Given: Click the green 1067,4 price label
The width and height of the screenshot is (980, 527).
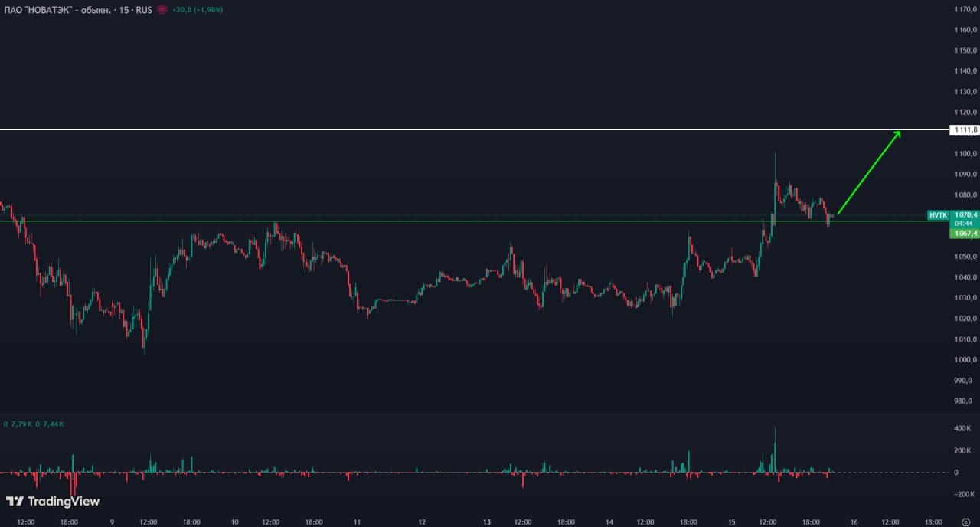Looking at the screenshot, I should click(964, 233).
